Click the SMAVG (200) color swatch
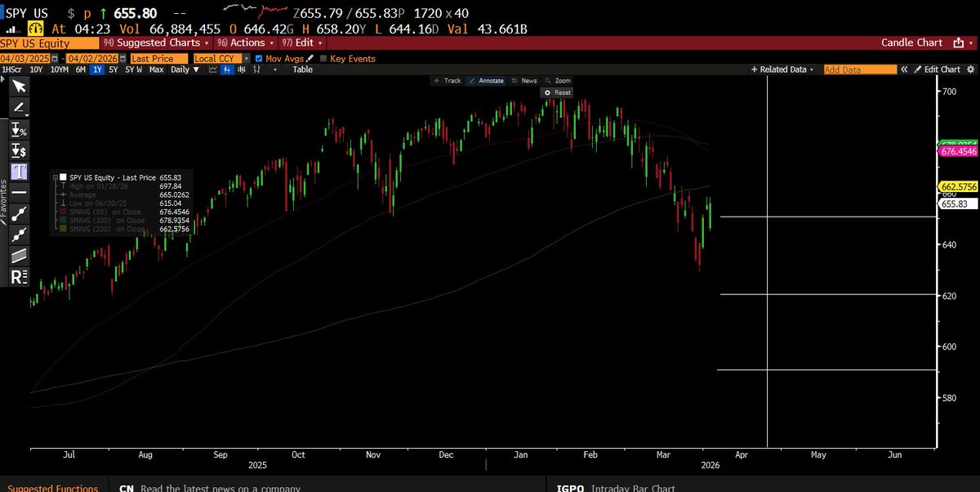The height and width of the screenshot is (492, 980). pos(63,228)
